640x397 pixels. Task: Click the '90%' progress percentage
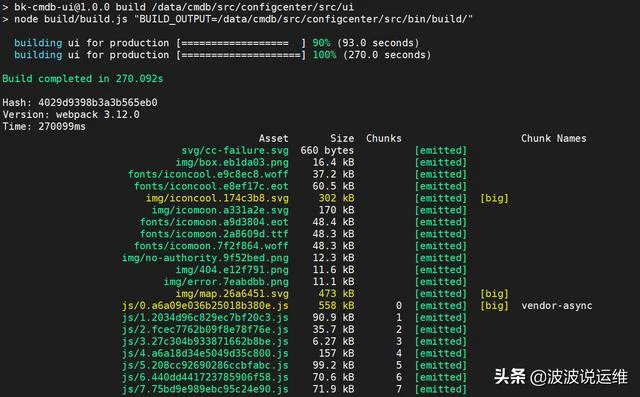pos(321,43)
